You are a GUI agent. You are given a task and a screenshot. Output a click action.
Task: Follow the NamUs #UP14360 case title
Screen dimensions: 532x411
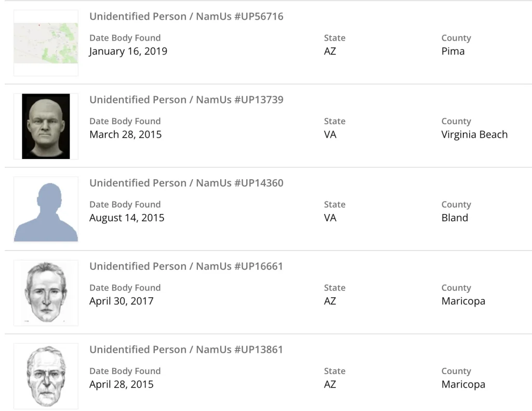187,183
